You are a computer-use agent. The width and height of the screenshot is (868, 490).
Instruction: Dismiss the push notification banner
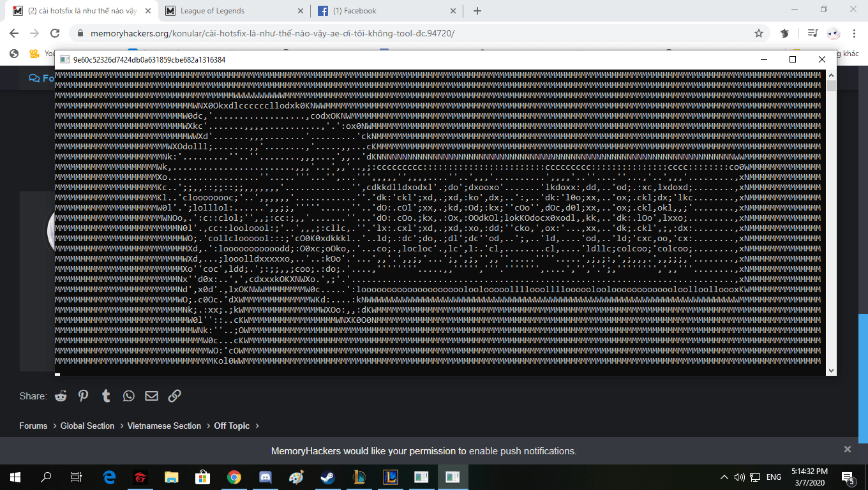coord(848,449)
